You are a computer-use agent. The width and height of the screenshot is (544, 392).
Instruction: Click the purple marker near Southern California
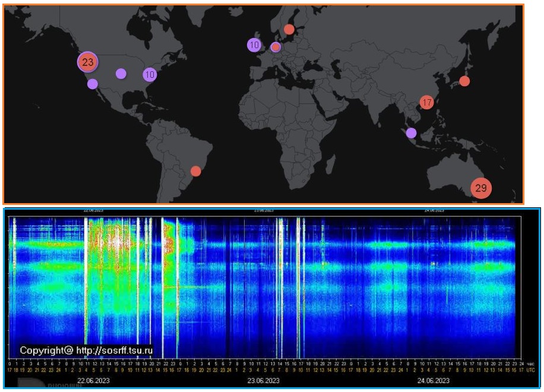tap(93, 84)
